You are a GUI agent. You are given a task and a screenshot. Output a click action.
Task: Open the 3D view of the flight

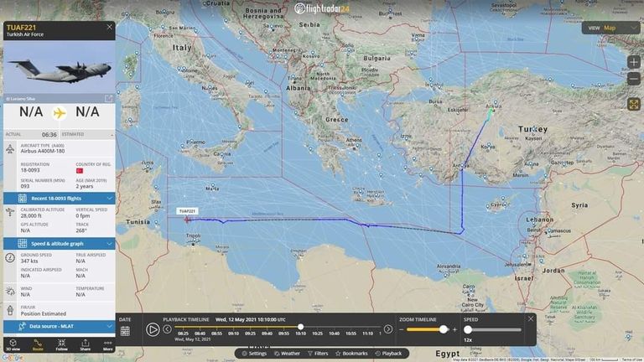pos(13,344)
